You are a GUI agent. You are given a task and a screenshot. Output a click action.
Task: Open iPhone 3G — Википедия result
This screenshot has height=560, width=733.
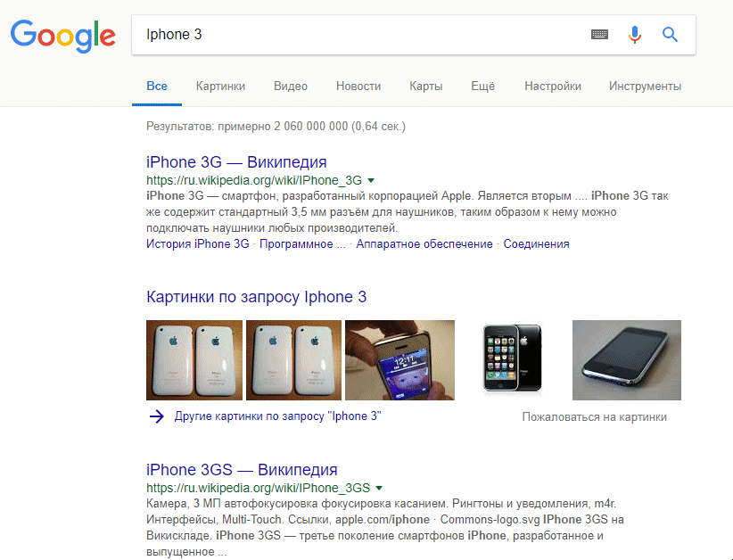pos(236,162)
